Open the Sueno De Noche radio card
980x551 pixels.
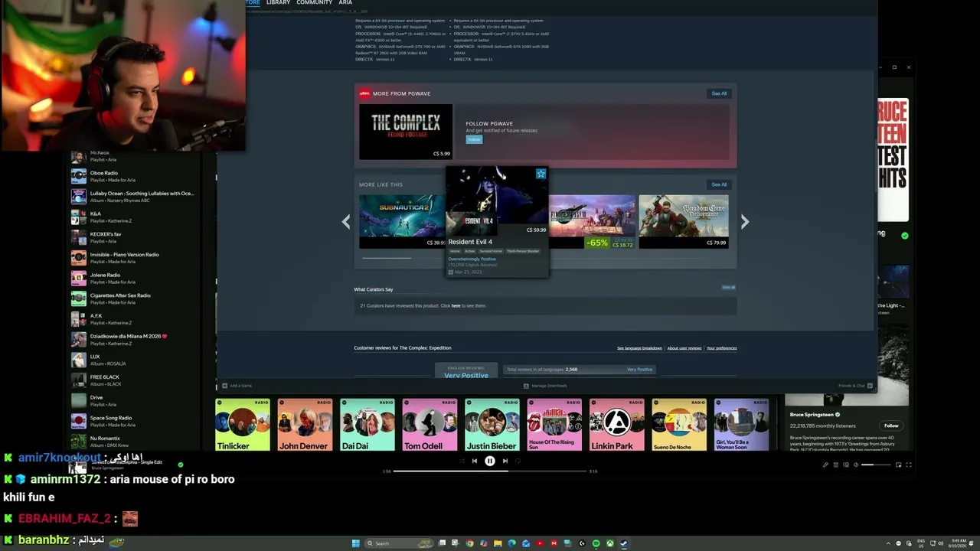pos(679,425)
